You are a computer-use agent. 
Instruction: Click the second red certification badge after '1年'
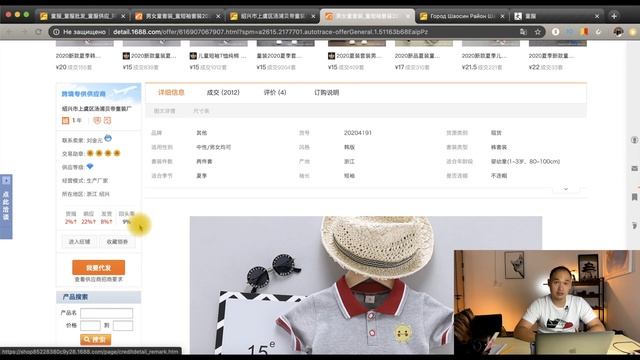pyautogui.click(x=107, y=120)
